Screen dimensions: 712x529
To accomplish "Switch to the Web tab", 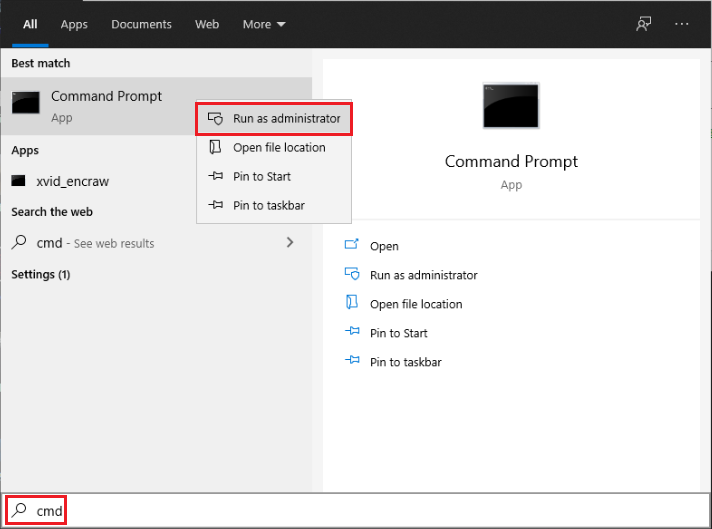I will (x=207, y=24).
